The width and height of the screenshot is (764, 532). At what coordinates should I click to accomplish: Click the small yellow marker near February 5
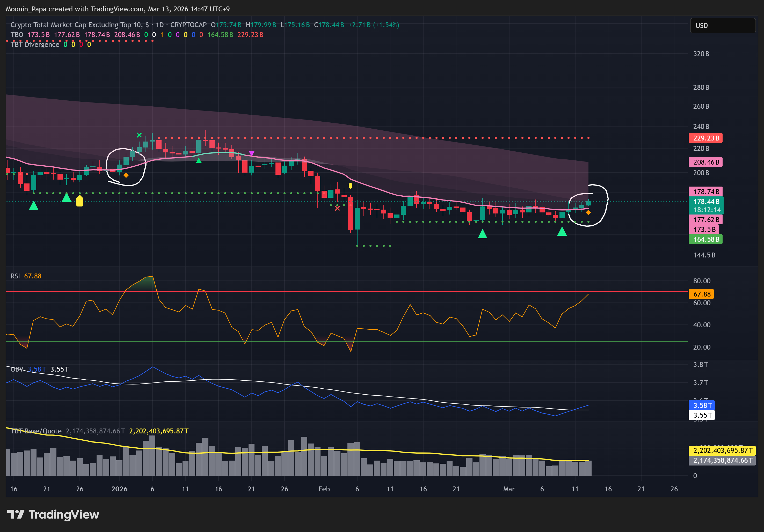[x=350, y=186]
